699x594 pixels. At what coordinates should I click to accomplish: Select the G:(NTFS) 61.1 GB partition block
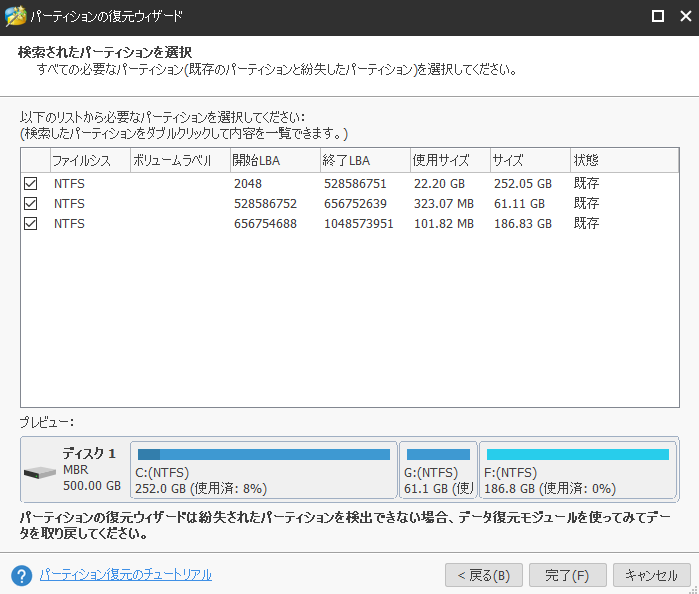(x=438, y=470)
